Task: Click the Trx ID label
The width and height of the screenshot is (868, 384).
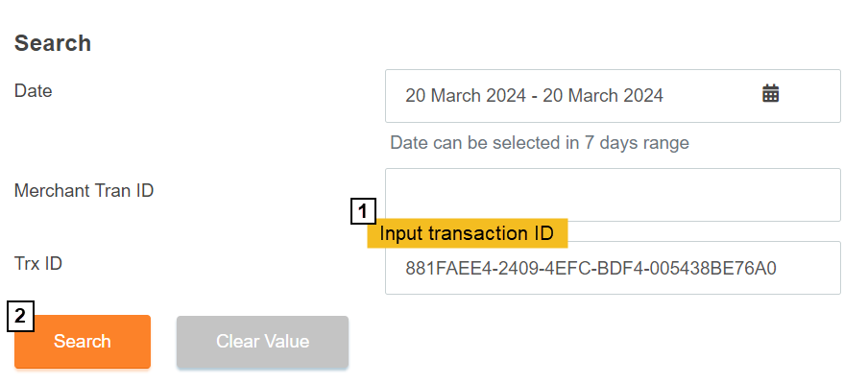Action: (38, 263)
